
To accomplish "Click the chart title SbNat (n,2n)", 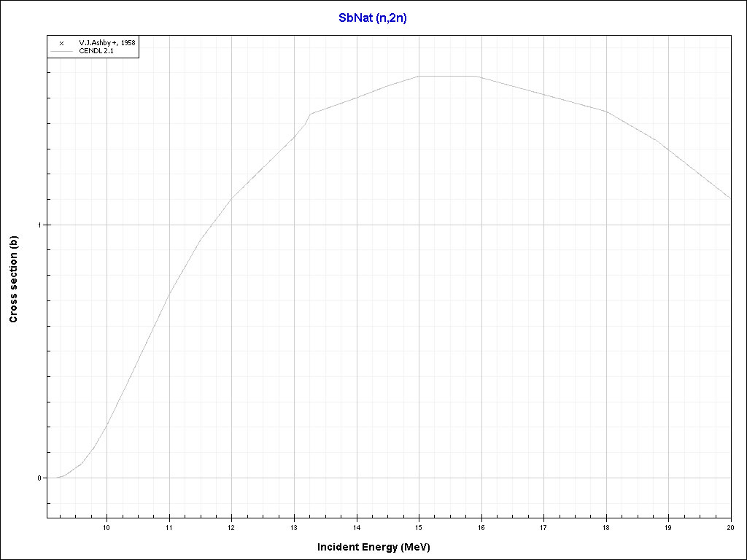I will point(373,18).
